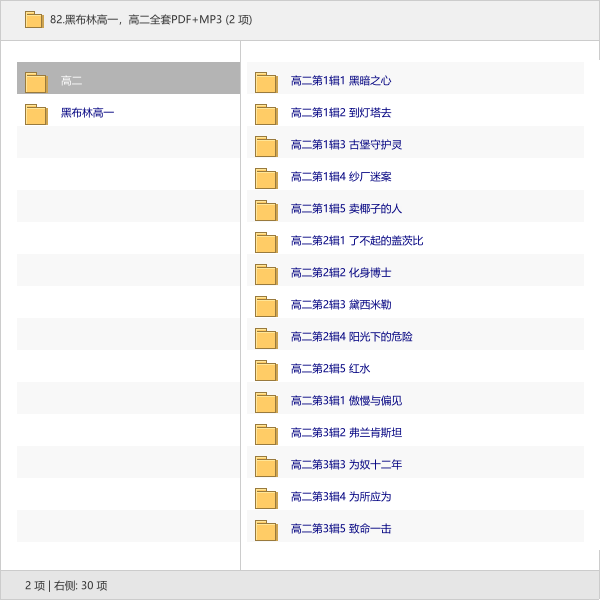This screenshot has width=600, height=600.
Task: Select the 高二 folder in left pane
Action: [x=71, y=81]
